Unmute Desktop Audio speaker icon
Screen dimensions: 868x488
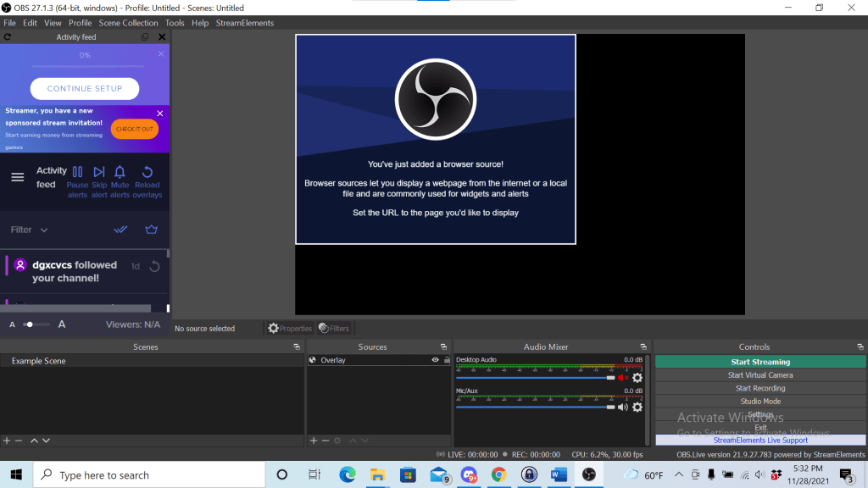tap(623, 378)
